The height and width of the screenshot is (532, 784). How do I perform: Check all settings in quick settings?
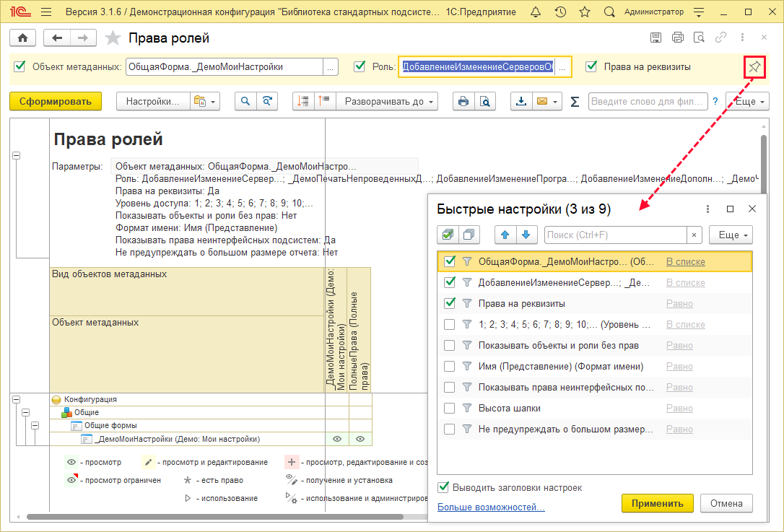point(448,235)
